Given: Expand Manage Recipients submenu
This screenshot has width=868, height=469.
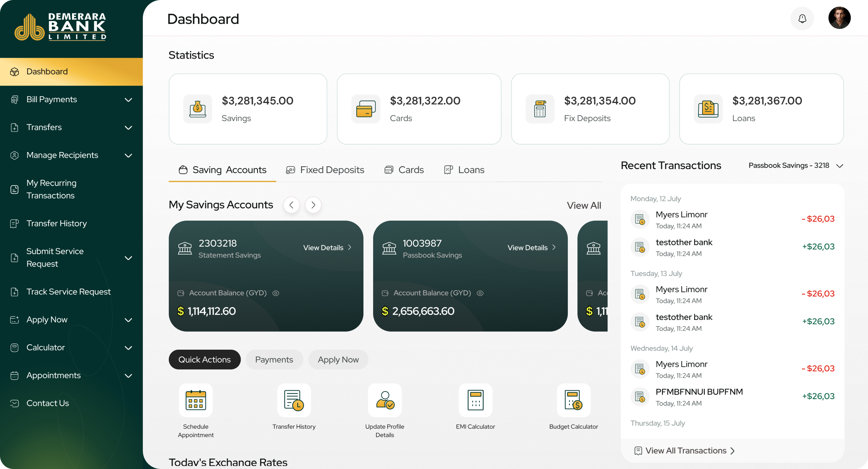Looking at the screenshot, I should (x=129, y=155).
